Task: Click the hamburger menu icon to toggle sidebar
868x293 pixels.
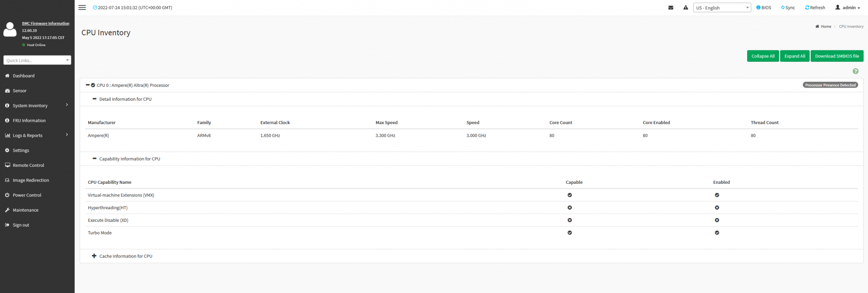Action: (82, 8)
